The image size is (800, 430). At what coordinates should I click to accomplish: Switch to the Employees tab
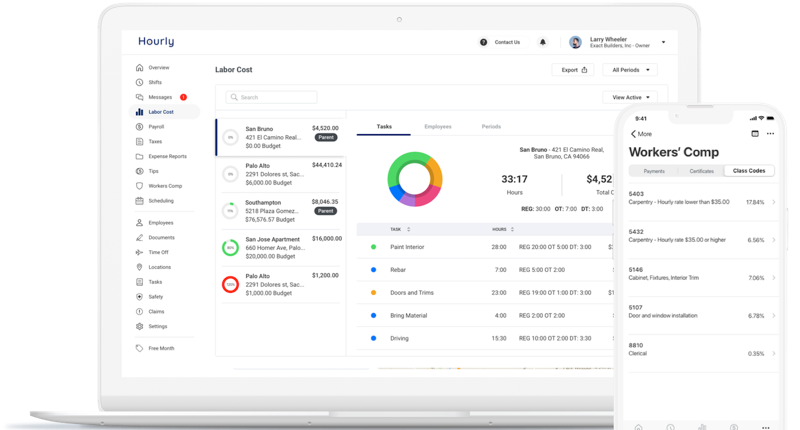[438, 127]
